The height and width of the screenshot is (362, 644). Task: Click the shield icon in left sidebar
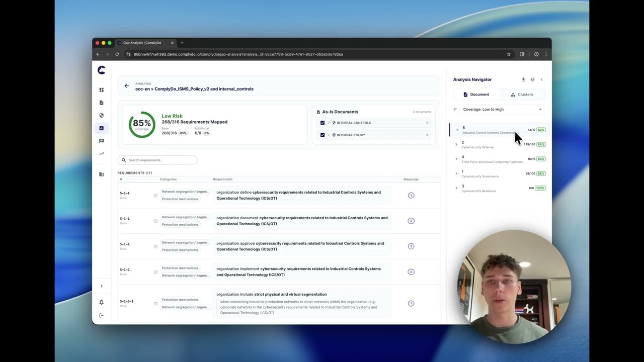click(x=101, y=116)
